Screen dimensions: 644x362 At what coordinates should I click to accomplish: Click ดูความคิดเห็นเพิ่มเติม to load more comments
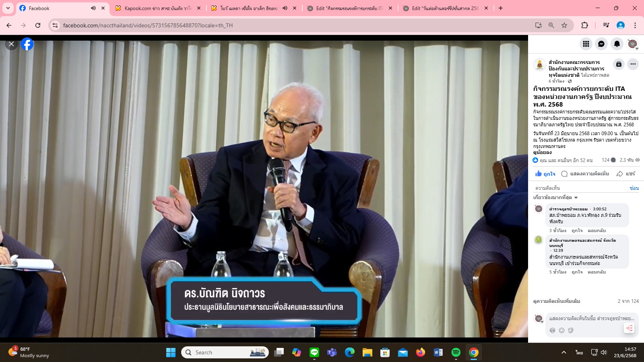pos(557,301)
